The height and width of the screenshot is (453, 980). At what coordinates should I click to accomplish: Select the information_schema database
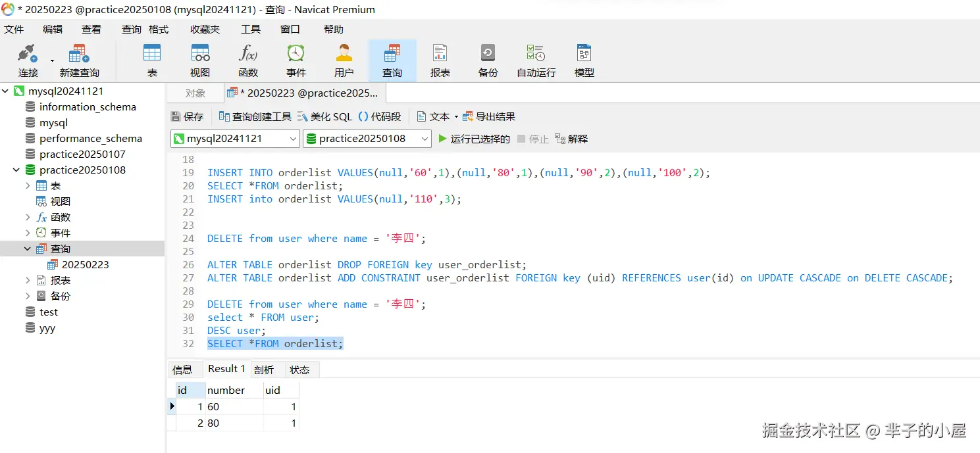(x=88, y=107)
